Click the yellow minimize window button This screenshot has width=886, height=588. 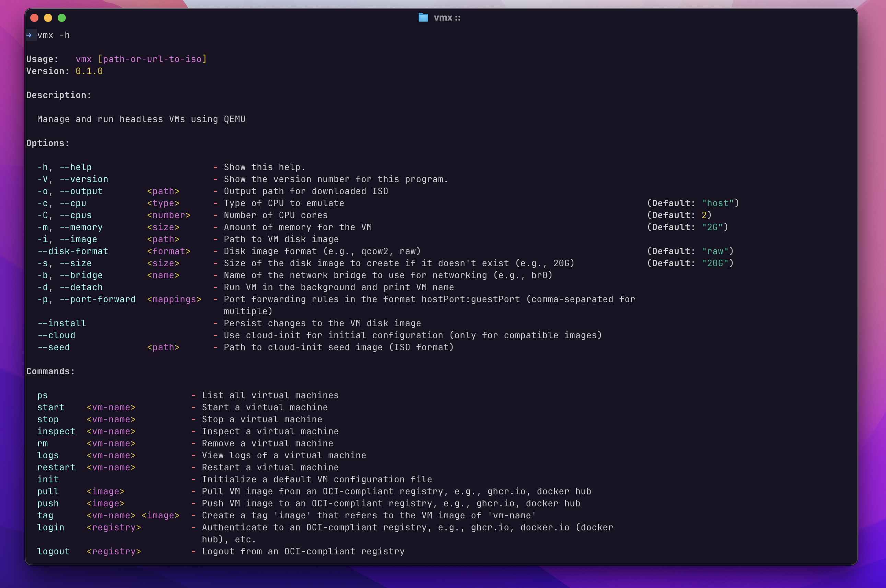tap(48, 17)
